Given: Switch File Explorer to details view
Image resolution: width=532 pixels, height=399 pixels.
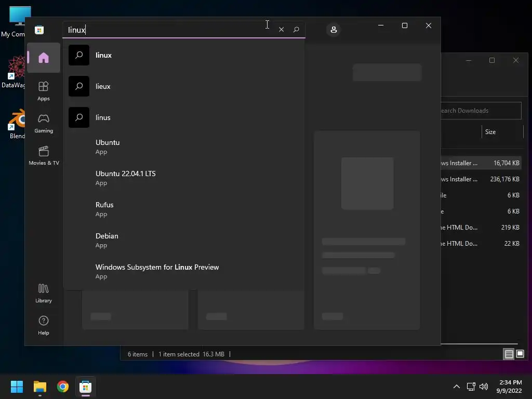Looking at the screenshot, I should (509, 354).
